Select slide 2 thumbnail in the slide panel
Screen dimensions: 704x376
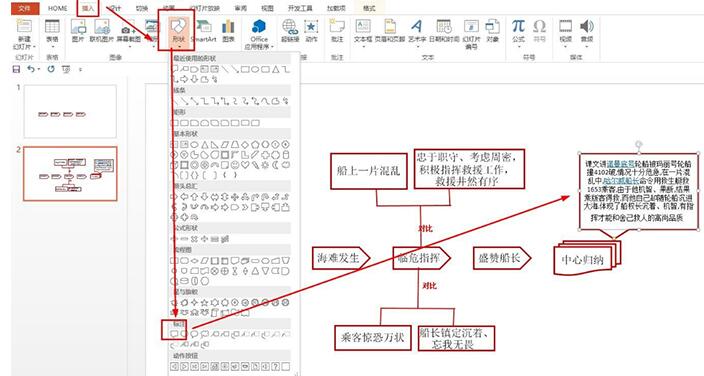pos(70,173)
